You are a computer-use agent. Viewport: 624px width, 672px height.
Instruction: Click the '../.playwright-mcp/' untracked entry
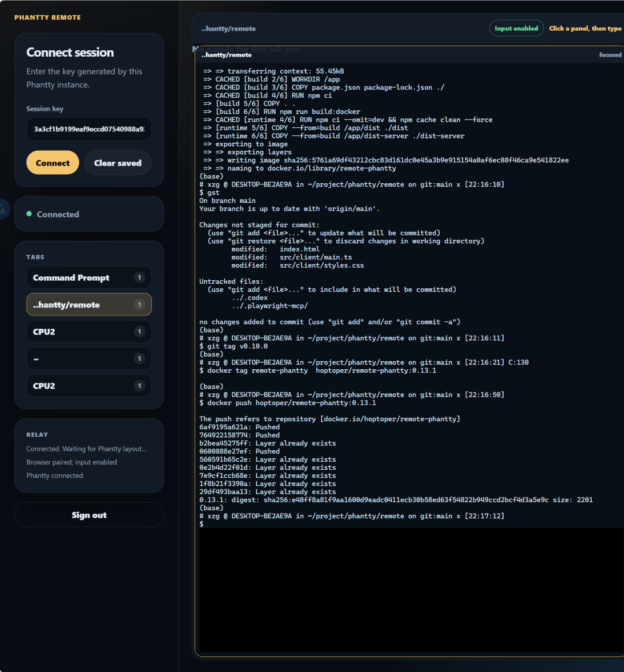pos(270,306)
